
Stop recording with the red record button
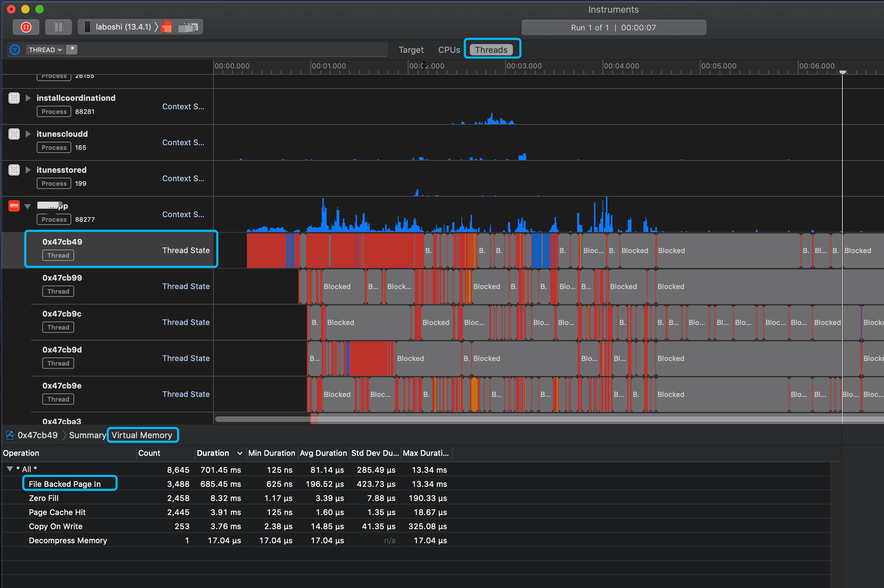pos(26,27)
